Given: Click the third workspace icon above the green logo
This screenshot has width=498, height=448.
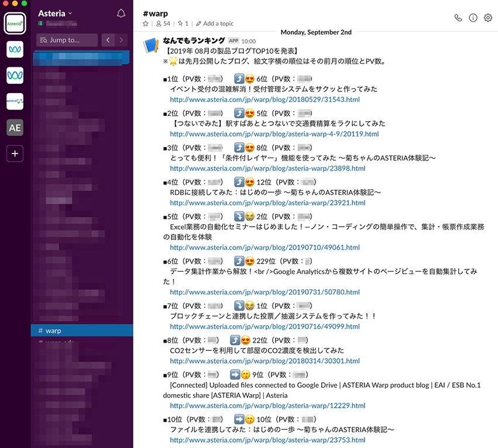Looking at the screenshot, I should pos(15,76).
